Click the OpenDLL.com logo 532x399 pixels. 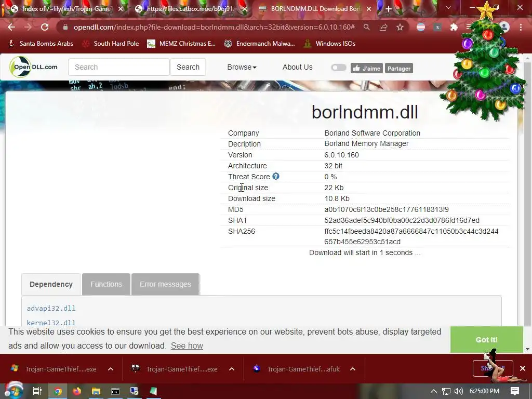tap(34, 67)
